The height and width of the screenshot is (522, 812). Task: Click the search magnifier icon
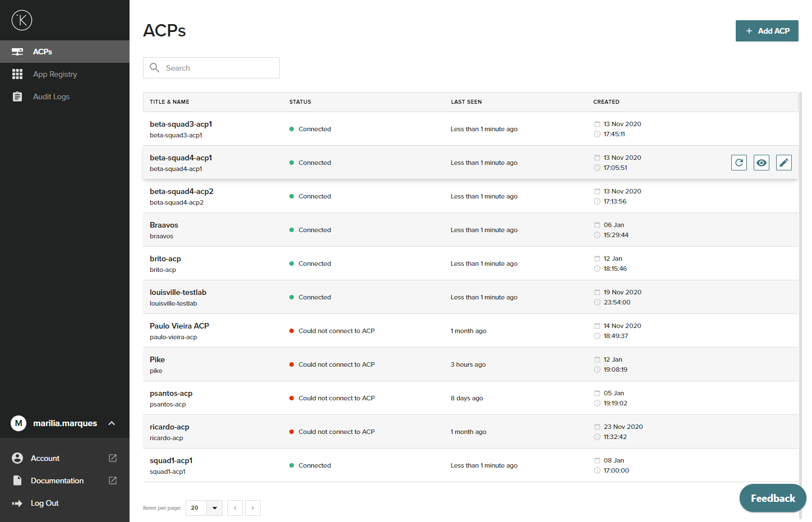pos(155,68)
